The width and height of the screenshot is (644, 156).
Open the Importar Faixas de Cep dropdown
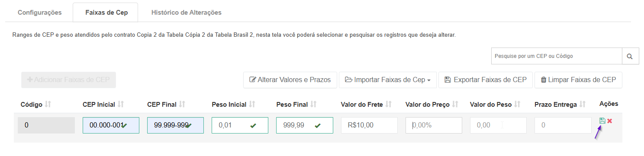click(387, 80)
